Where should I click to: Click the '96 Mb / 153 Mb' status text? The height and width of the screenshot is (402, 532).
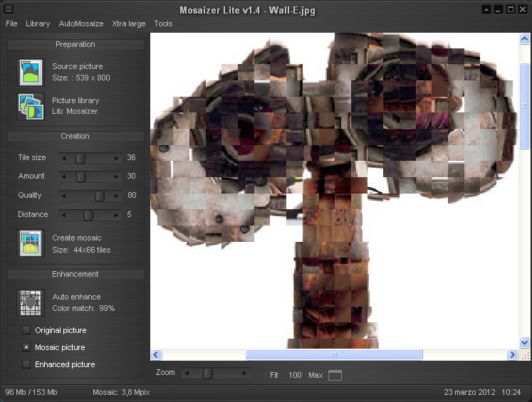pos(31,393)
